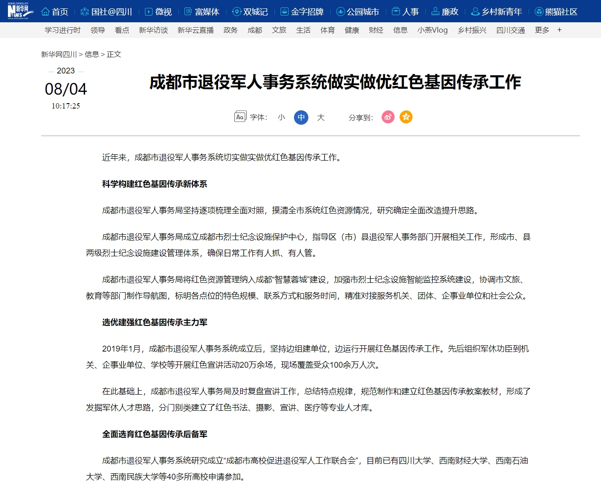Open 人事 section
Image resolution: width=601 pixels, height=496 pixels.
coord(405,12)
